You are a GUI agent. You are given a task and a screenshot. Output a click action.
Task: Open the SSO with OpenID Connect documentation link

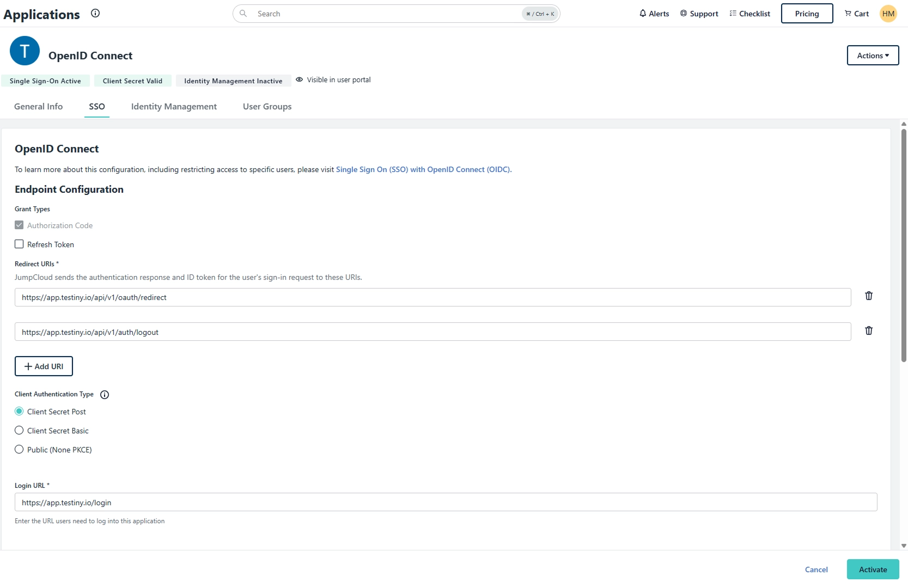point(423,170)
